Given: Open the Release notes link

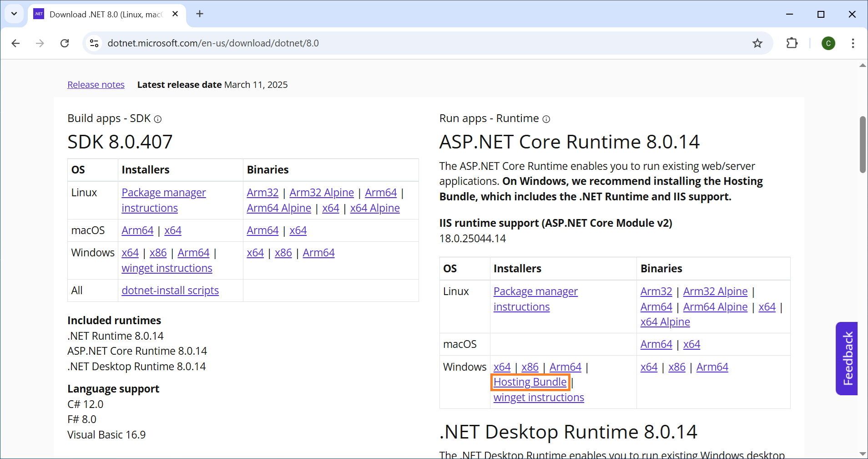Looking at the screenshot, I should coord(96,85).
